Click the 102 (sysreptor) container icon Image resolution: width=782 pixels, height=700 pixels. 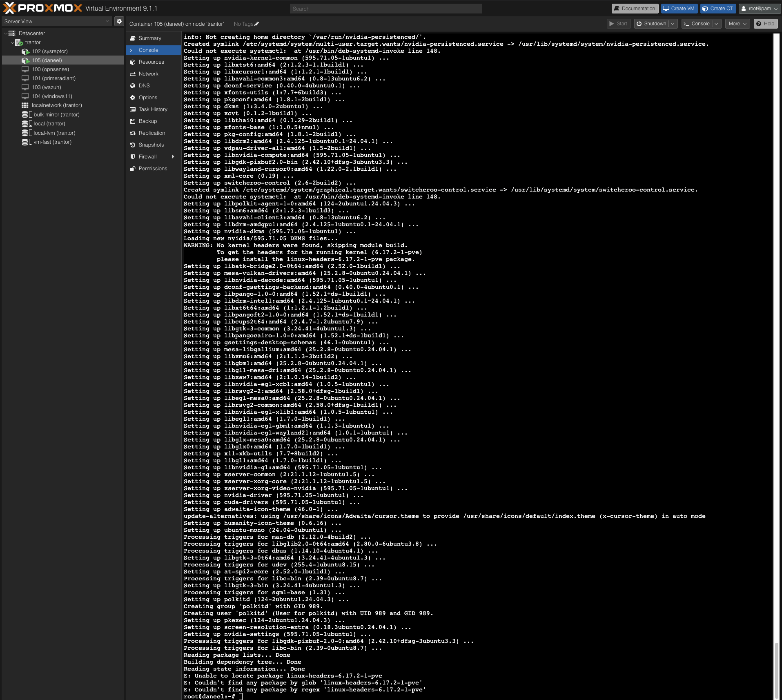(x=25, y=51)
